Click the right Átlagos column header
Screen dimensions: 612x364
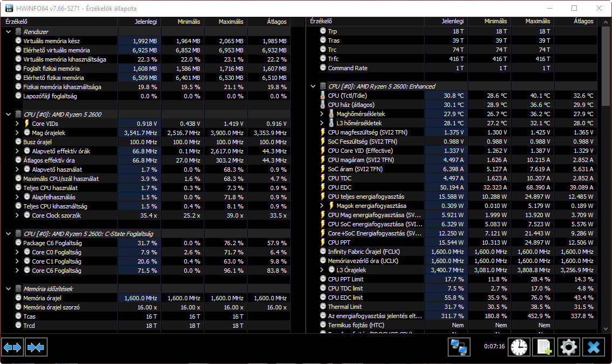(576, 21)
